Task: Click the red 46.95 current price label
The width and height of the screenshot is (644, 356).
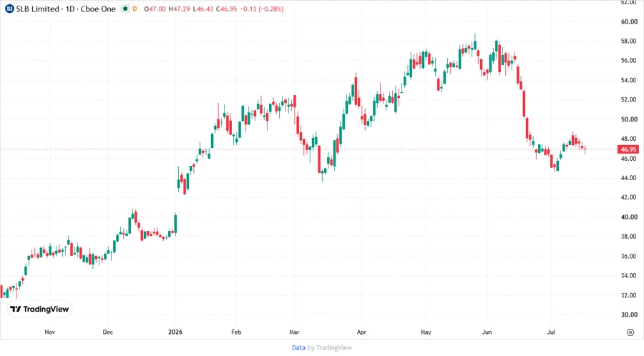Action: 628,149
